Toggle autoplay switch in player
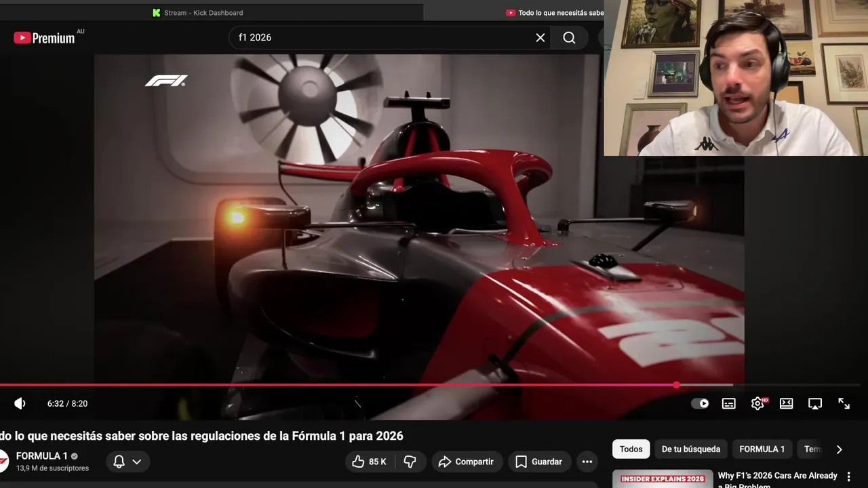 coord(700,403)
